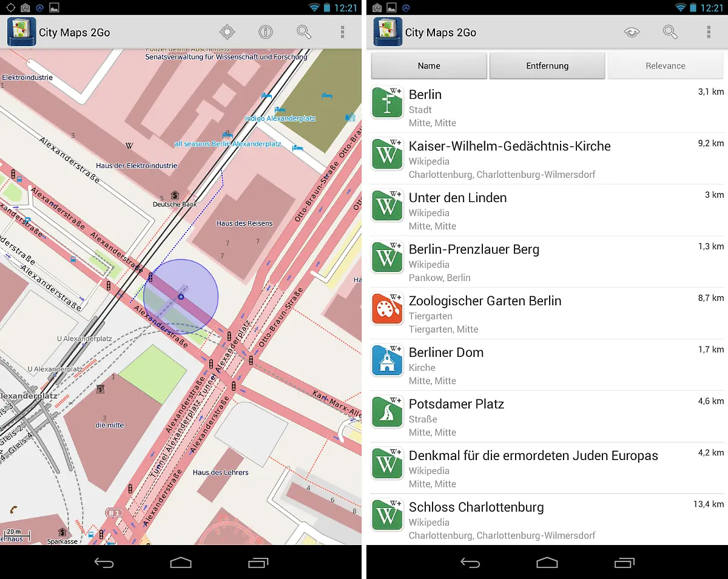Image resolution: width=728 pixels, height=579 pixels.
Task: Switch to the Name sort tab
Action: click(428, 66)
